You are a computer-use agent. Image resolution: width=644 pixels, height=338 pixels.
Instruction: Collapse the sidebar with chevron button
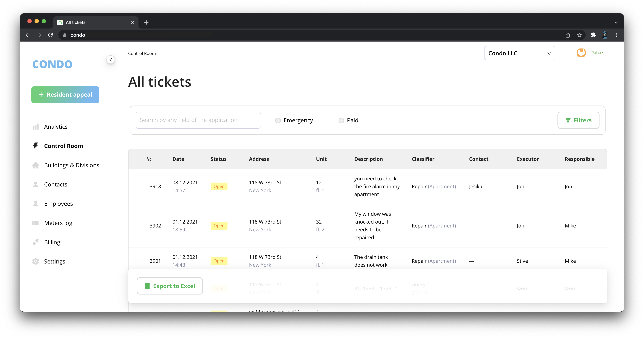point(111,60)
